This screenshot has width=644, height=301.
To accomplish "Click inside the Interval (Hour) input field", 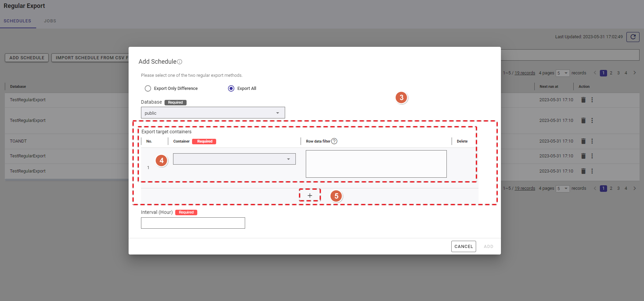I will coord(193,223).
